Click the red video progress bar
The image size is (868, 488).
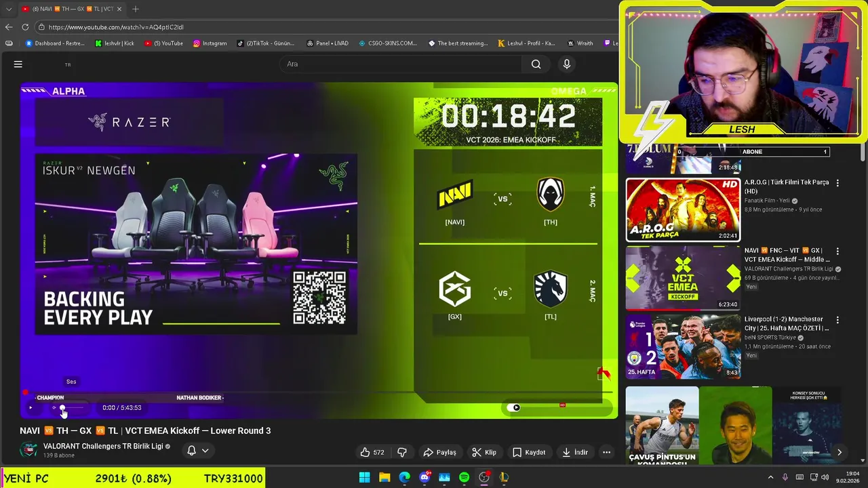[317, 392]
